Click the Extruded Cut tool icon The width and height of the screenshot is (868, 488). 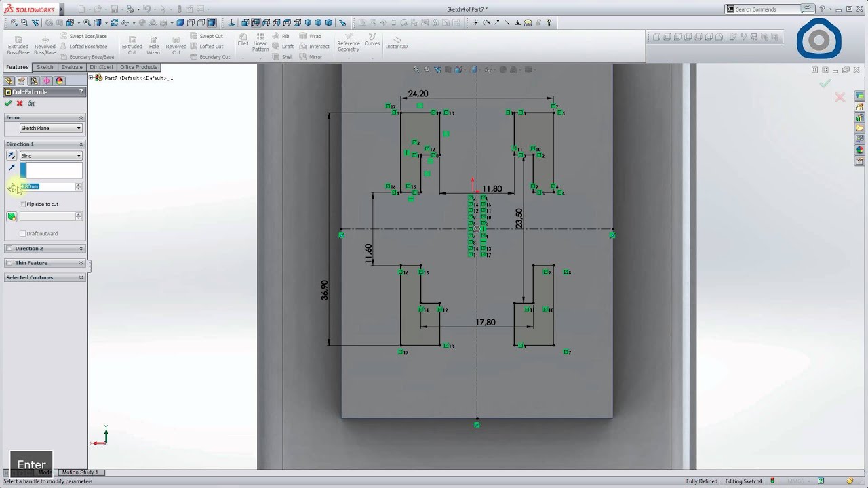coord(132,45)
